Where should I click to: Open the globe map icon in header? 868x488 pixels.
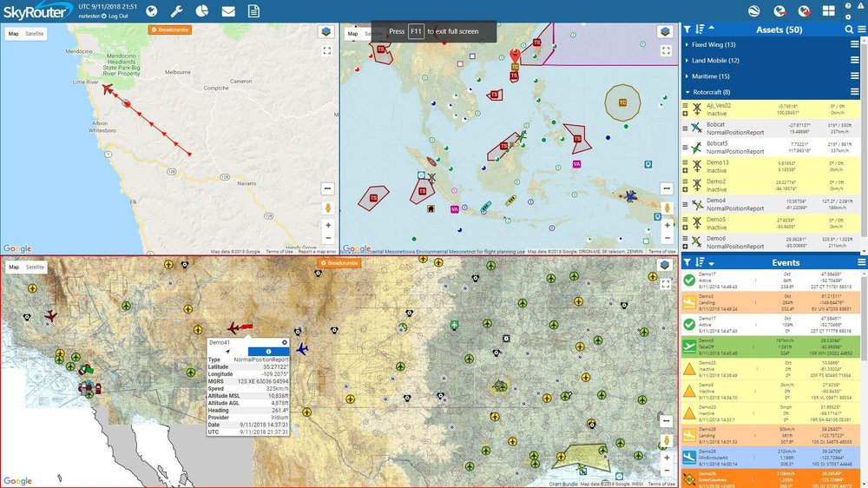click(x=151, y=11)
